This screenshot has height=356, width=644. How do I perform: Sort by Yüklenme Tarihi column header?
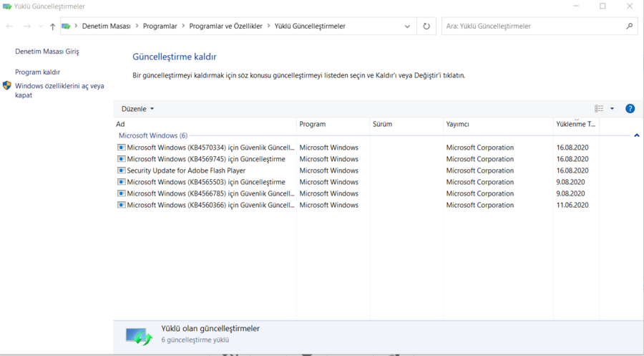576,124
